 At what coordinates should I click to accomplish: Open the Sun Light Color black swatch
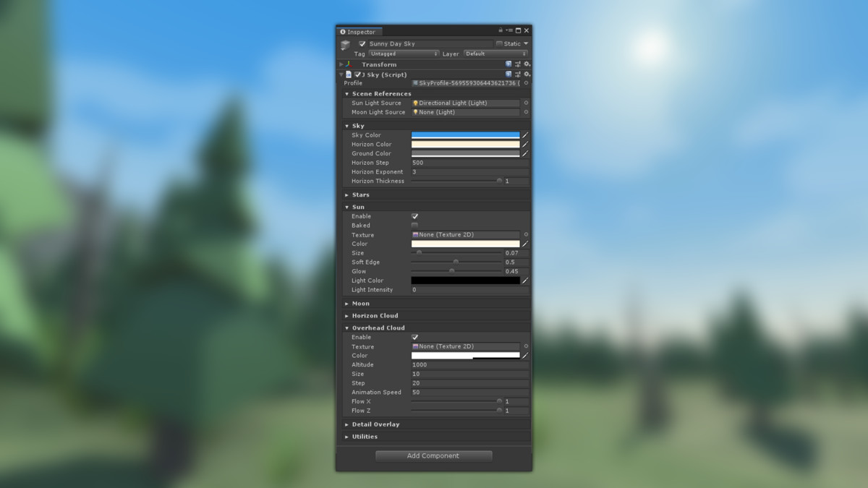[x=466, y=281]
